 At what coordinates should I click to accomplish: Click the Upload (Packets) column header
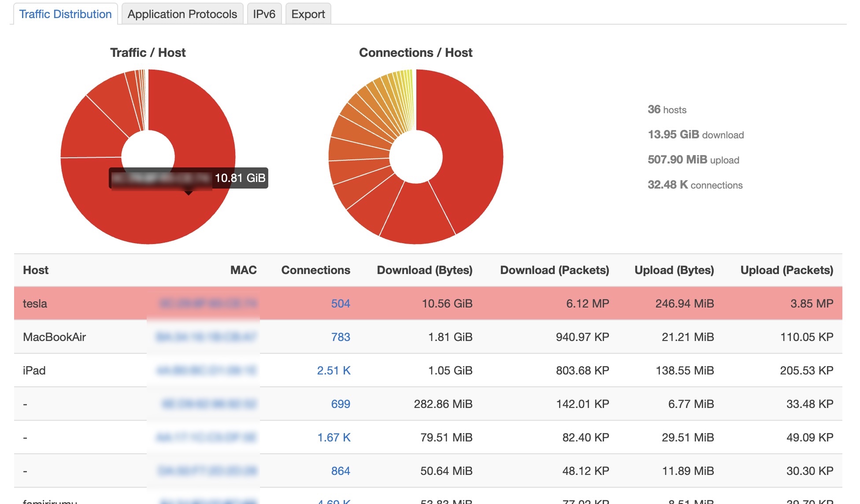coord(786,270)
